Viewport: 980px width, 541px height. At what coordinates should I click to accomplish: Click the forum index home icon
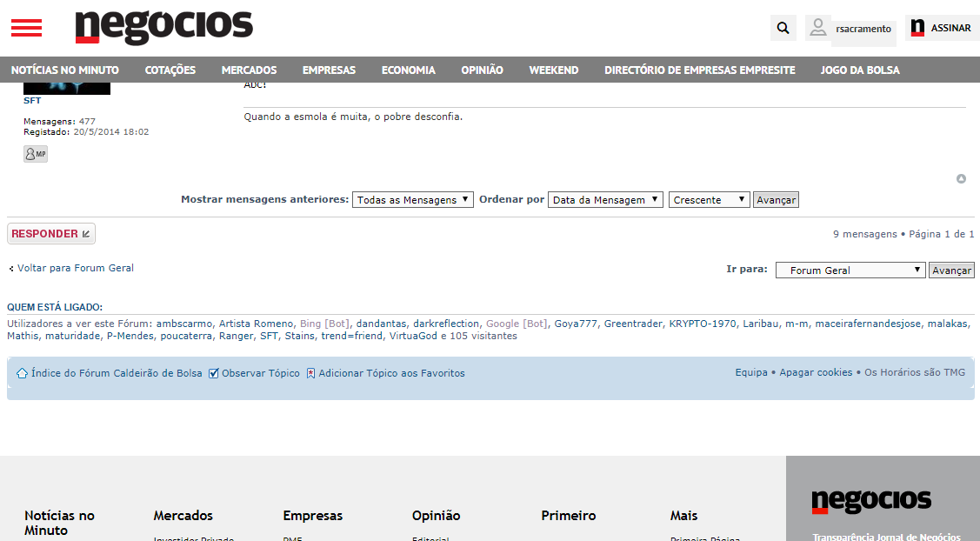pyautogui.click(x=22, y=373)
